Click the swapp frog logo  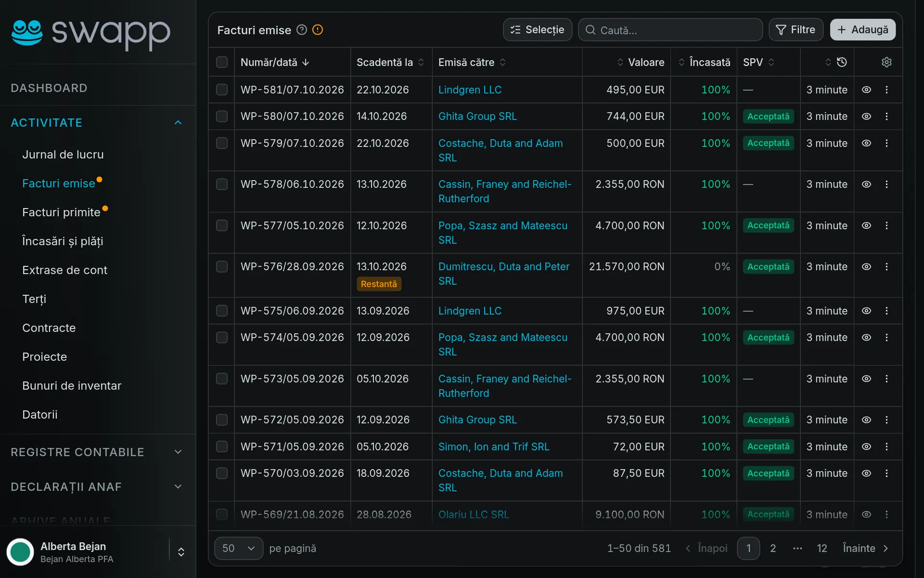click(x=27, y=33)
